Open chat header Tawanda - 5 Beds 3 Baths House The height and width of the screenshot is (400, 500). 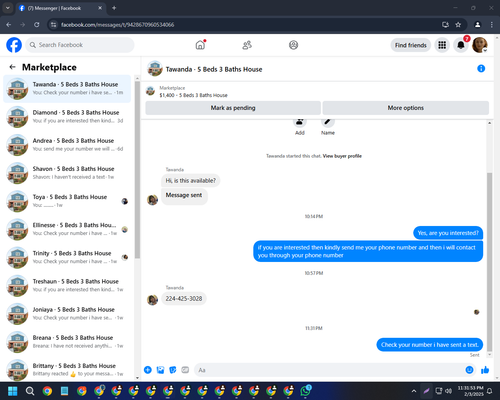point(214,69)
